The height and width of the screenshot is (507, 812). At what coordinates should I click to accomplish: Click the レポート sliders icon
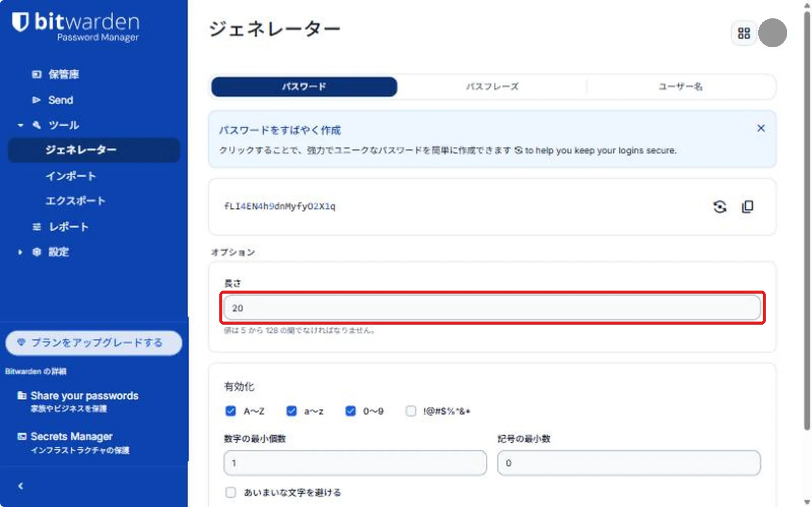tap(37, 227)
